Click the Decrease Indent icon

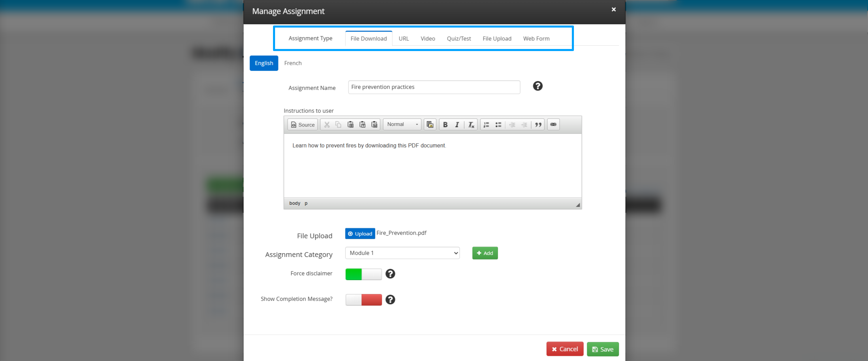tap(512, 125)
